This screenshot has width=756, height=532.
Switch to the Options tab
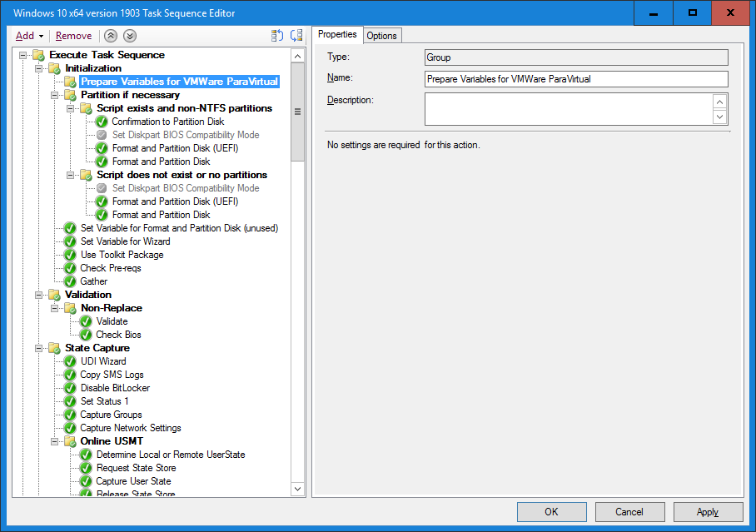coord(381,35)
